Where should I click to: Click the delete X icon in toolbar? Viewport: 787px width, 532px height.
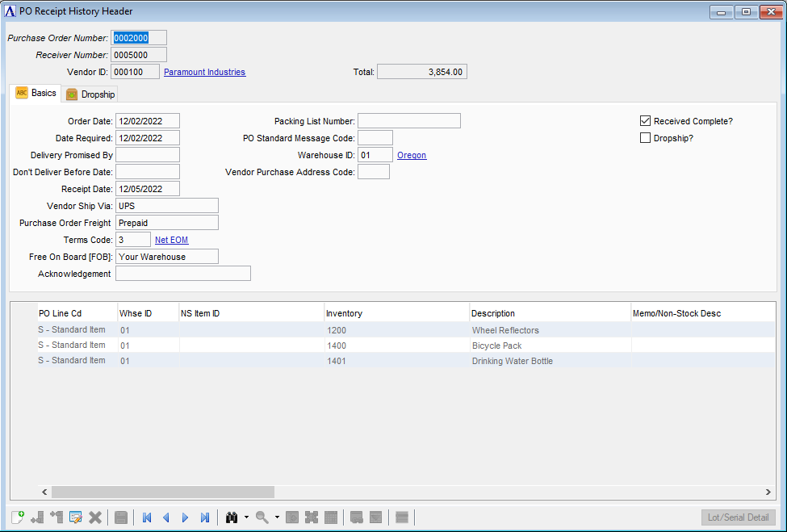(95, 517)
